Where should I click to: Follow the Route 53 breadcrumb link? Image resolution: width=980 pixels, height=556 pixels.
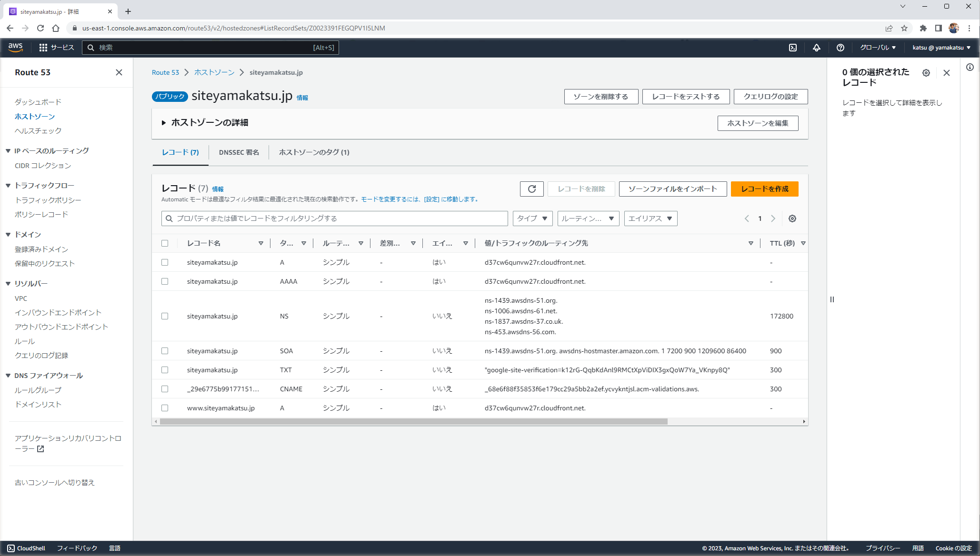[x=165, y=72]
